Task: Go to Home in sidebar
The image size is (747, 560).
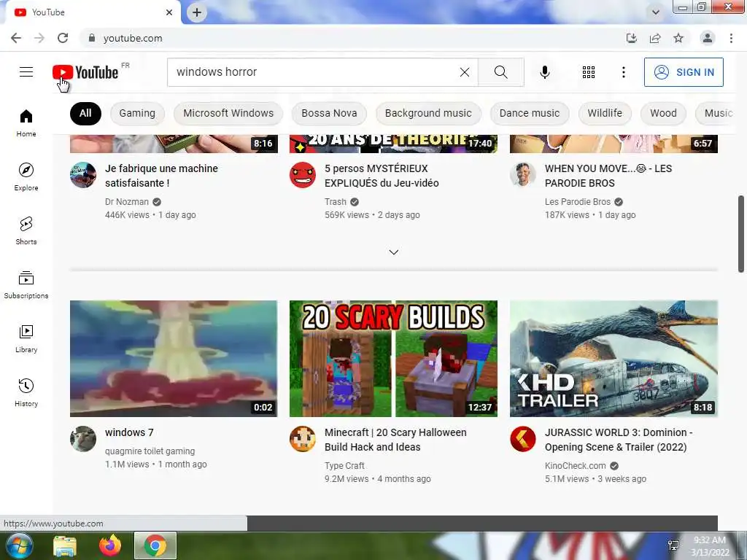Action: pos(26,122)
